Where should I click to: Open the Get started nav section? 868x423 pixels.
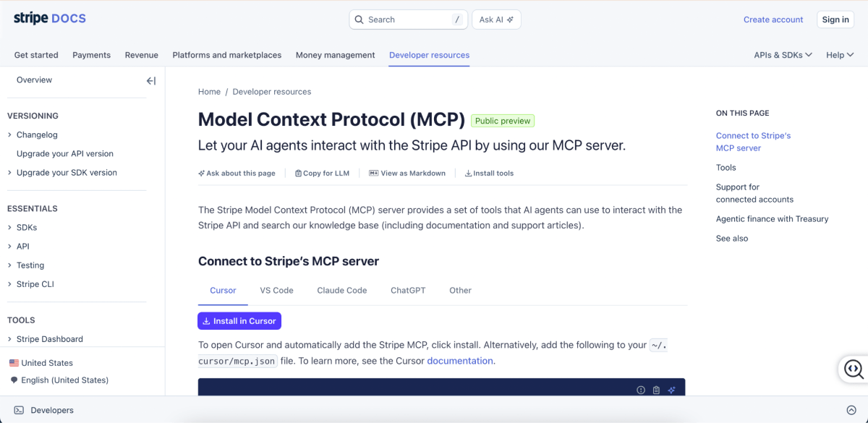[x=36, y=55]
